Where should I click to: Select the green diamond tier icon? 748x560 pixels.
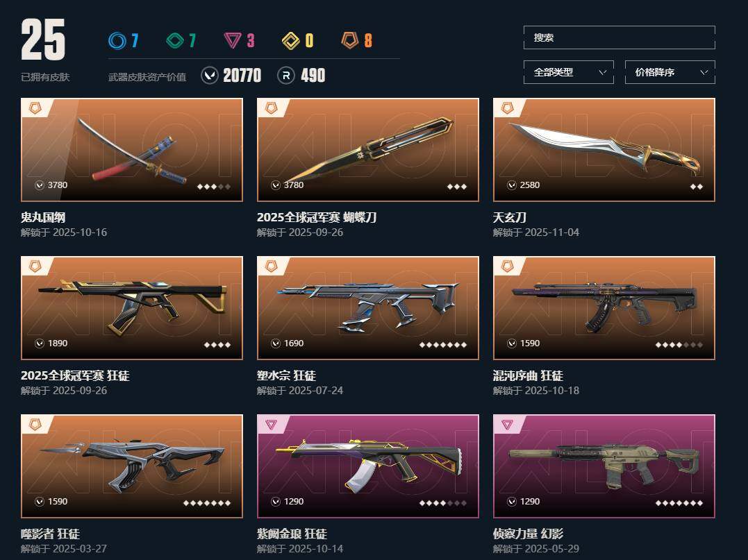pyautogui.click(x=175, y=40)
